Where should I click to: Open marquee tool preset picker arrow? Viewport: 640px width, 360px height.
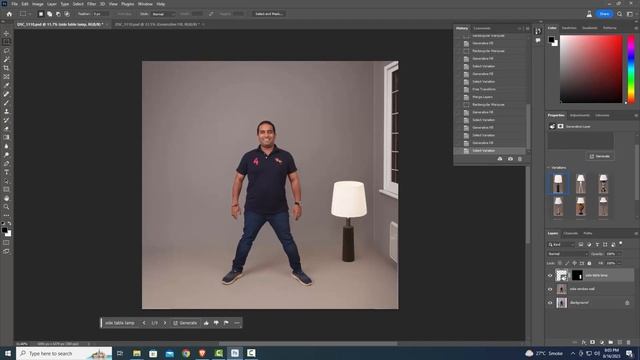click(x=29, y=14)
